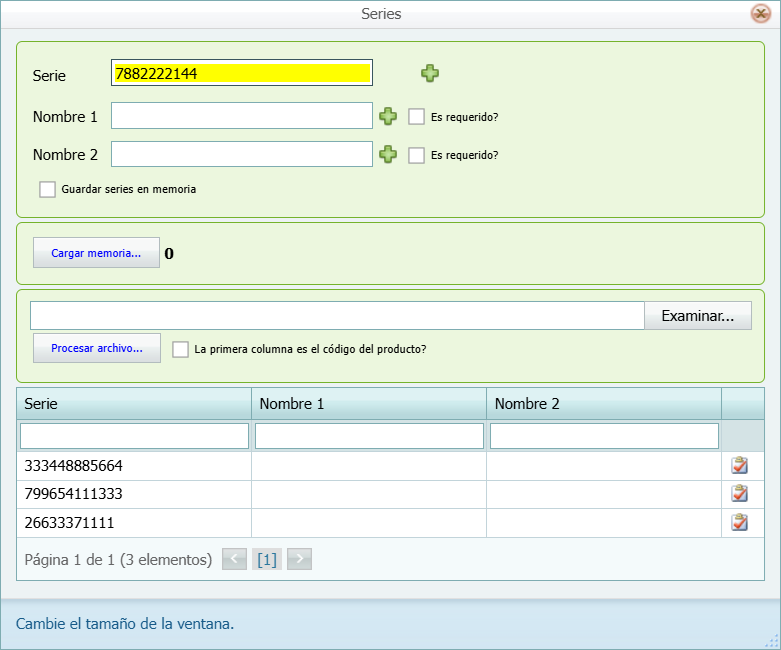Screen dimensions: 781x650
Task: Click edit icon for serie 26633371111
Action: pos(740,522)
